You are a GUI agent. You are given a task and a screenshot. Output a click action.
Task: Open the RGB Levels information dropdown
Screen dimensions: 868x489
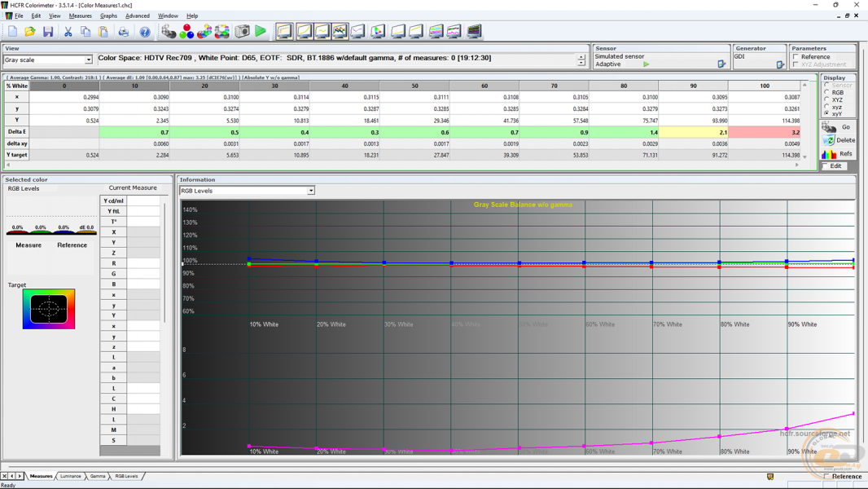click(310, 191)
